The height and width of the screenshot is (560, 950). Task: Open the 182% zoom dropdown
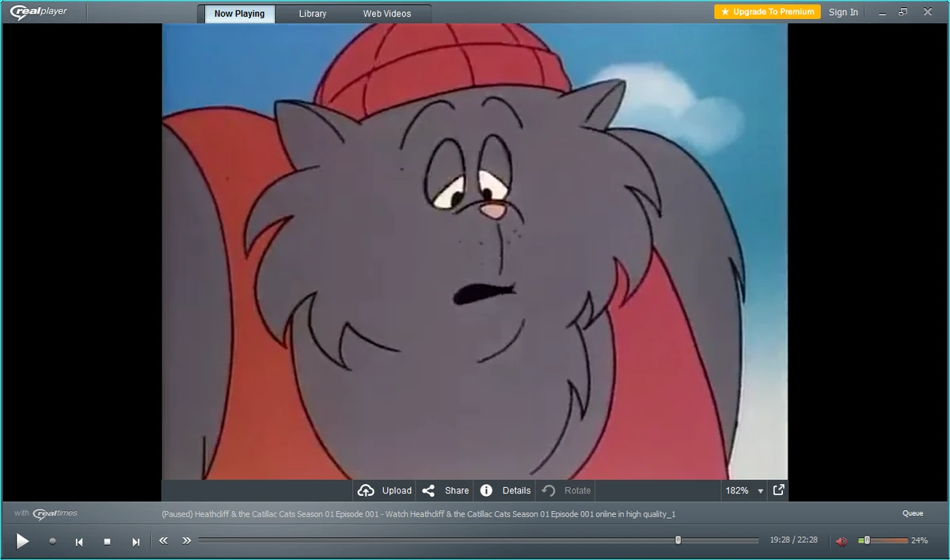[744, 490]
